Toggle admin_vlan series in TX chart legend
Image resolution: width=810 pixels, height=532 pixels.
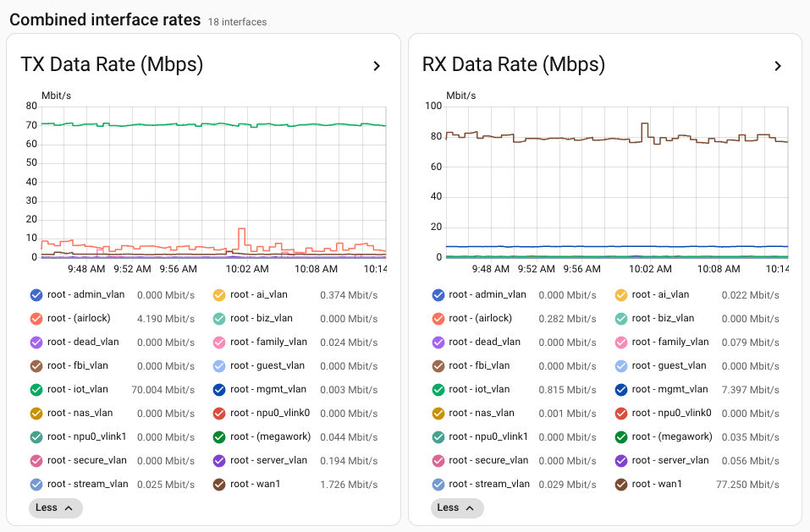36,295
